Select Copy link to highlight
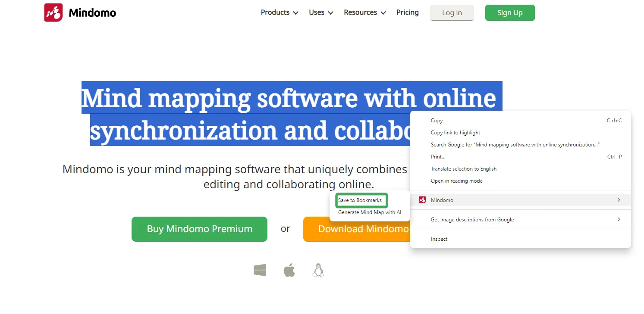Viewport: 644px width, 314px height. click(521, 133)
